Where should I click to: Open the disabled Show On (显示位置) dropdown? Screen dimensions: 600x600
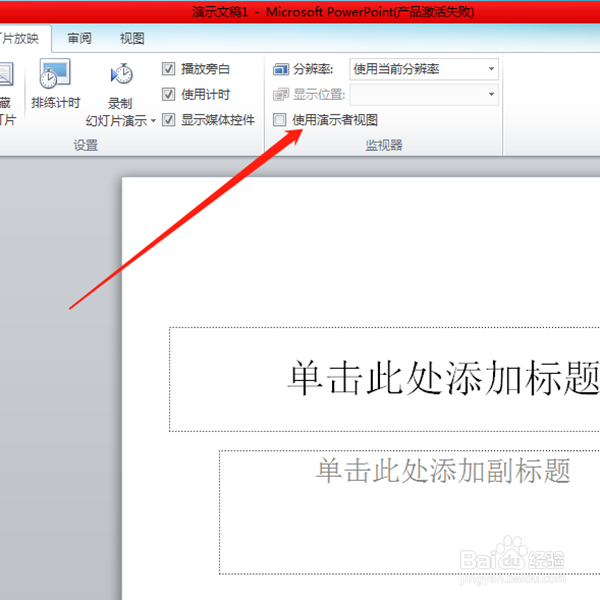pos(424,95)
